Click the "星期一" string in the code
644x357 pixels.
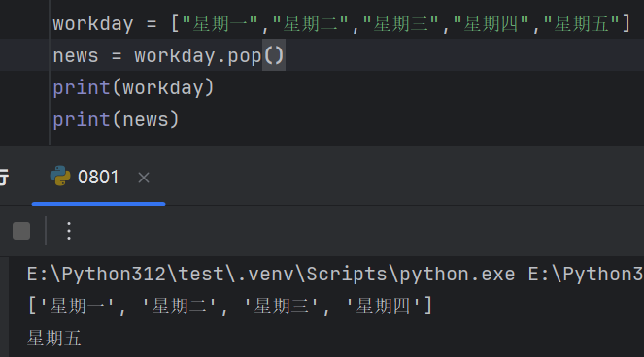click(220, 23)
